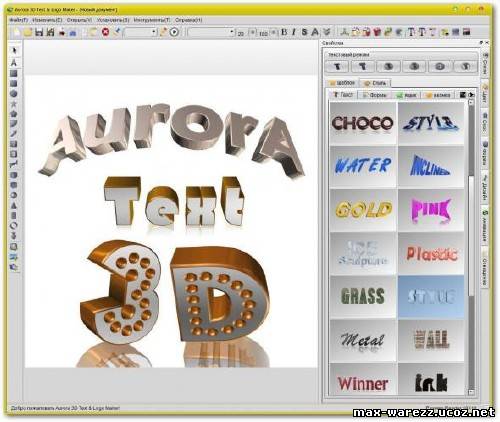Screen dimensions: 500x422
Task: Pick the star shape tool
Action: click(14, 104)
